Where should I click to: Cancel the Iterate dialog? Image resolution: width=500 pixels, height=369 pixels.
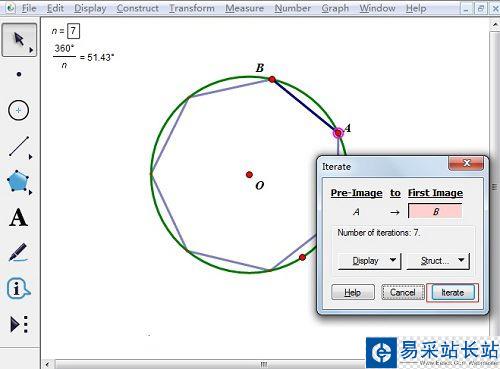coord(403,292)
